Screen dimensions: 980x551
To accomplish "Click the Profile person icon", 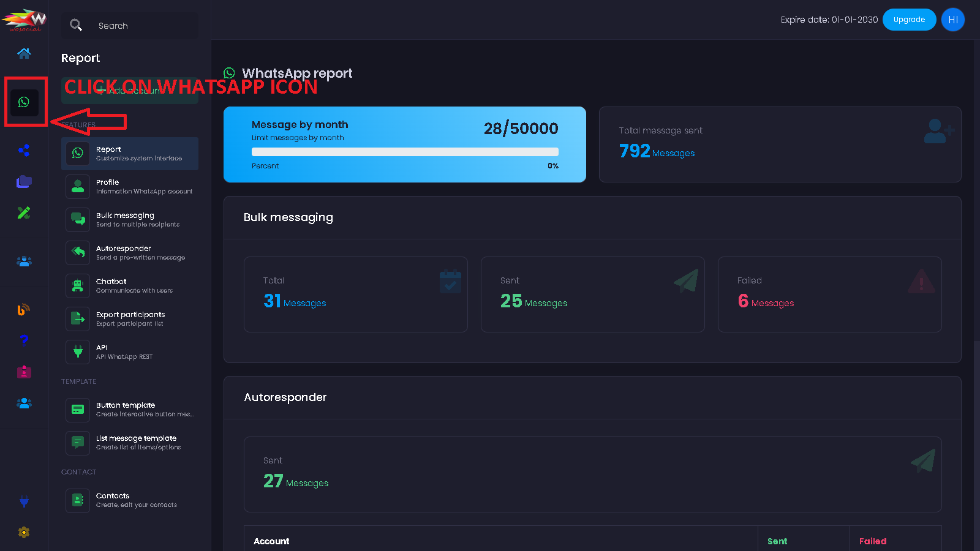I will pyautogui.click(x=78, y=186).
